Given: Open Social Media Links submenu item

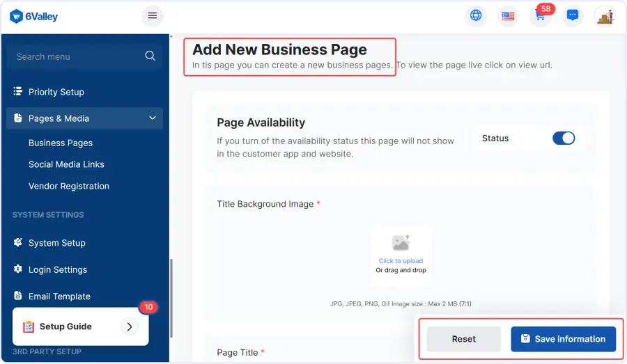Looking at the screenshot, I should coord(66,165).
